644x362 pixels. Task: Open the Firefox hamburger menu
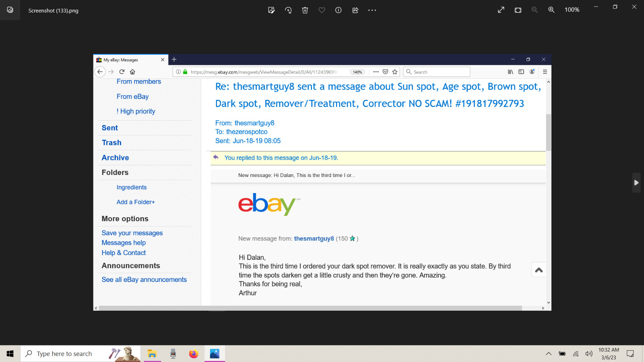pos(545,72)
